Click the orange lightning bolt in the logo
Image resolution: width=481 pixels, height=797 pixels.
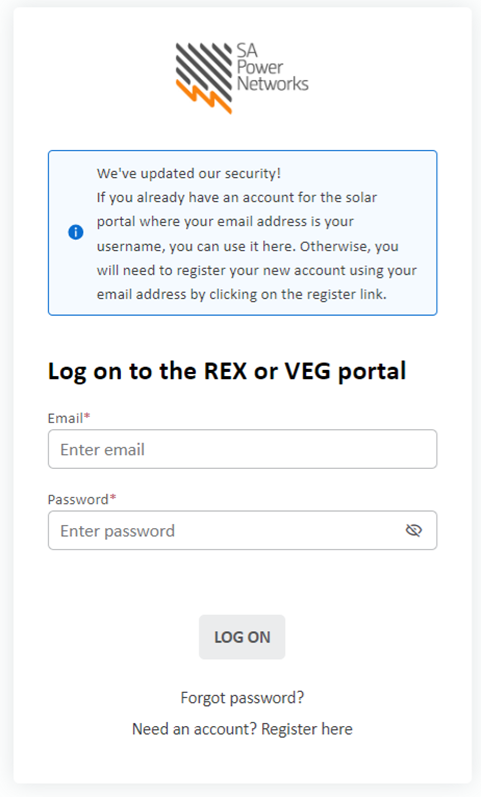[x=203, y=98]
